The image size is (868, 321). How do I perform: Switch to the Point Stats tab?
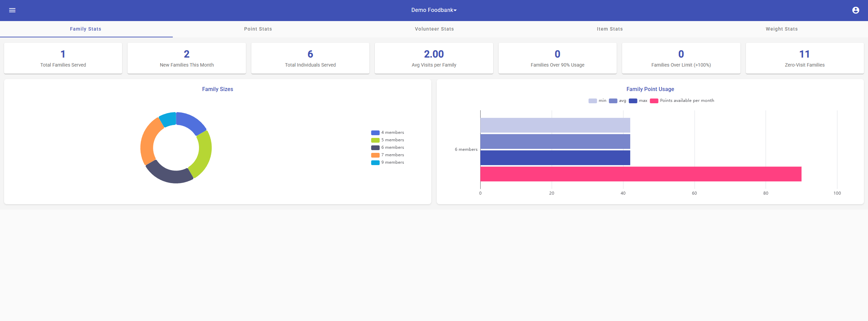(257, 29)
